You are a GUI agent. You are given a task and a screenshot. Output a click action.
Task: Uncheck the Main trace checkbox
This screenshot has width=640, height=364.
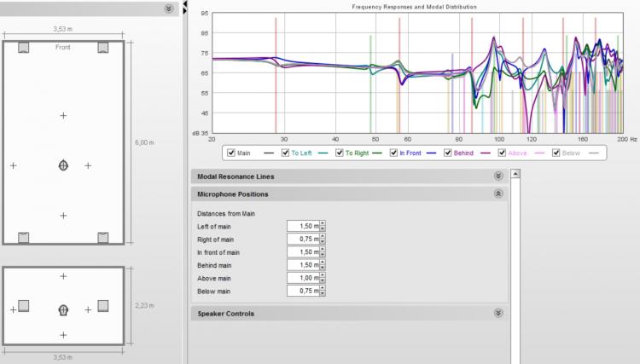230,153
